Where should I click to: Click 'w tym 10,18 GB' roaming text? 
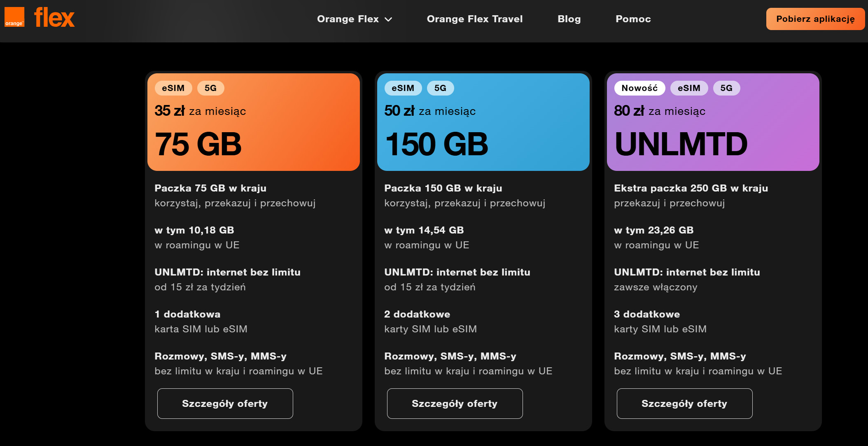[194, 230]
